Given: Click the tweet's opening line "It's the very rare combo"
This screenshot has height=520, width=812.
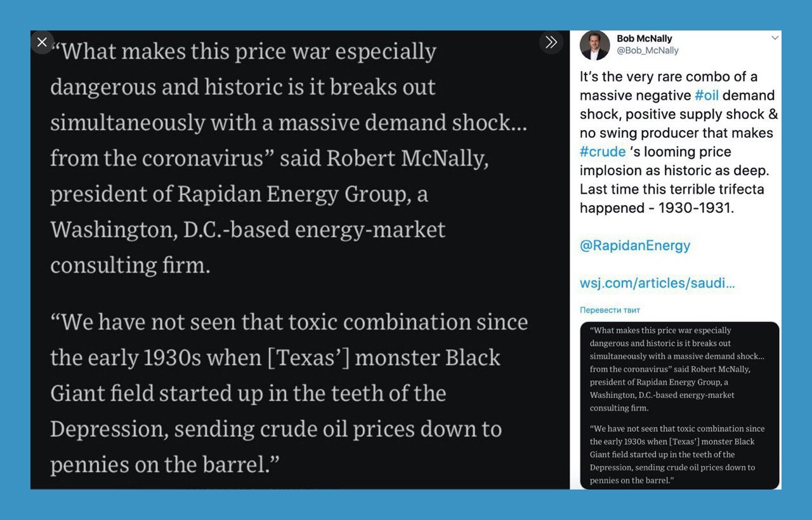Looking at the screenshot, I should point(669,77).
